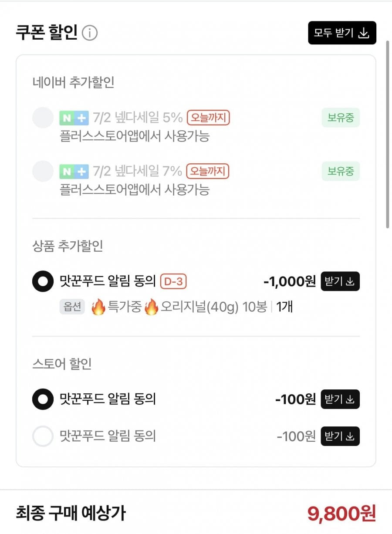The height and width of the screenshot is (534, 392).
Task: Click 보유중 badge for 5% coupon
Action: [x=341, y=118]
